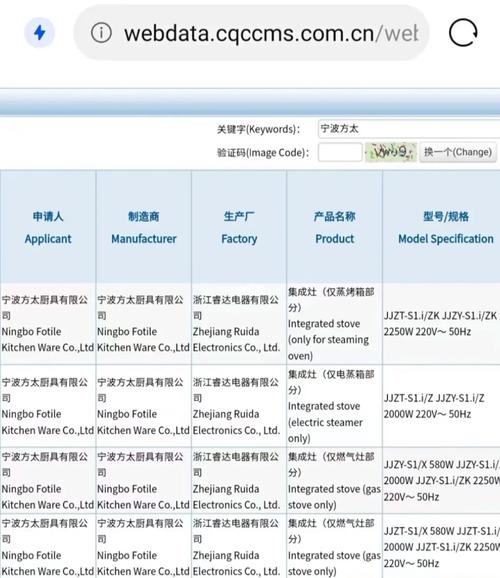Click the 换一个(Change) button
The image size is (500, 578).
tap(458, 152)
